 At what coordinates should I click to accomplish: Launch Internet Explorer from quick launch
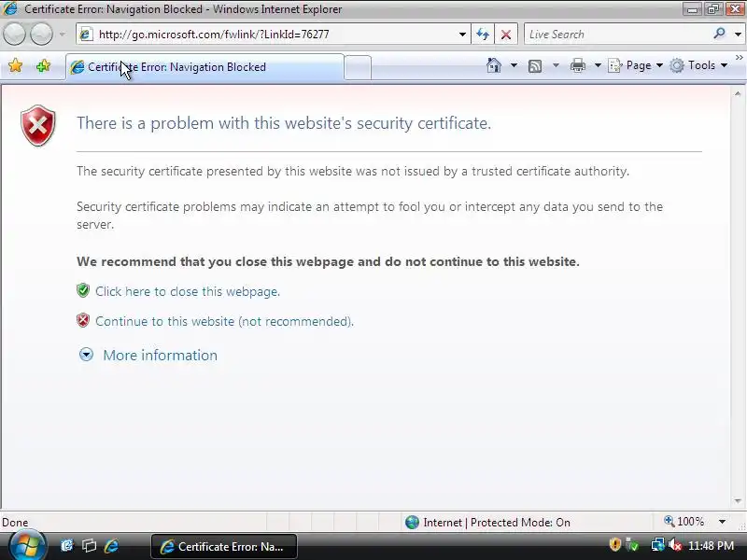point(111,546)
